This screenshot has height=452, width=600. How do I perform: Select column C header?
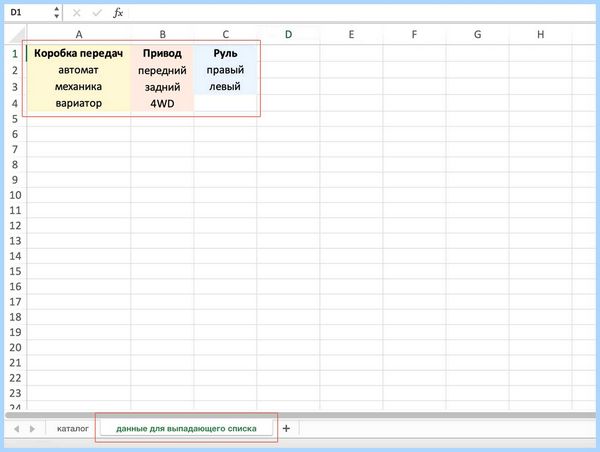point(225,34)
